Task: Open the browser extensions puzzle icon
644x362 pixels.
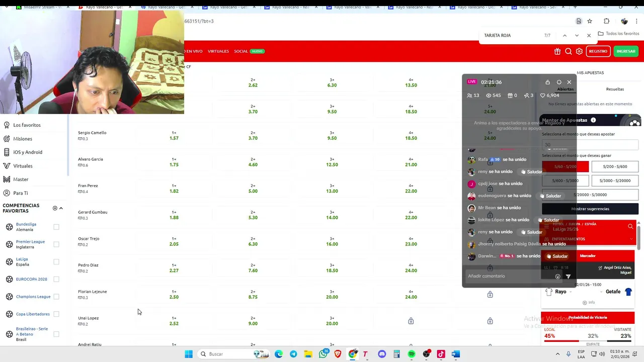Action: point(606,21)
